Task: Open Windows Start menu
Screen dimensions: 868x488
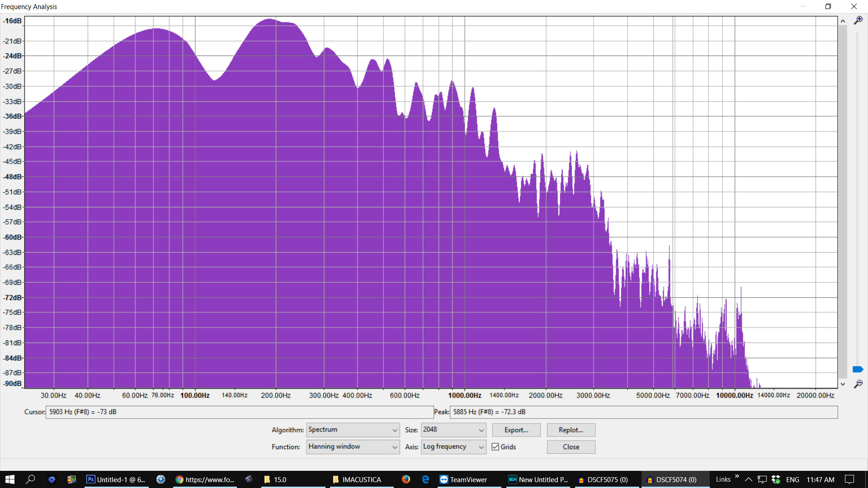Action: pyautogui.click(x=10, y=479)
